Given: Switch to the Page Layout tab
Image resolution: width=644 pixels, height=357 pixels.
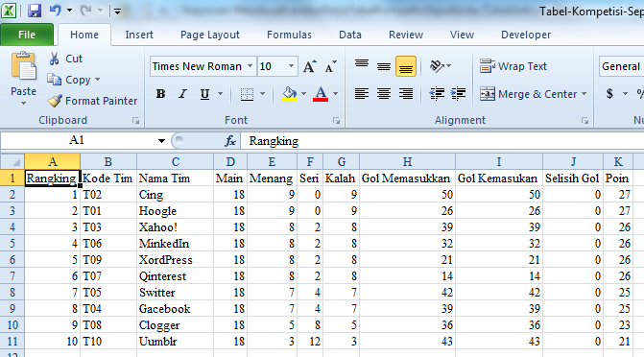Looking at the screenshot, I should tap(210, 35).
